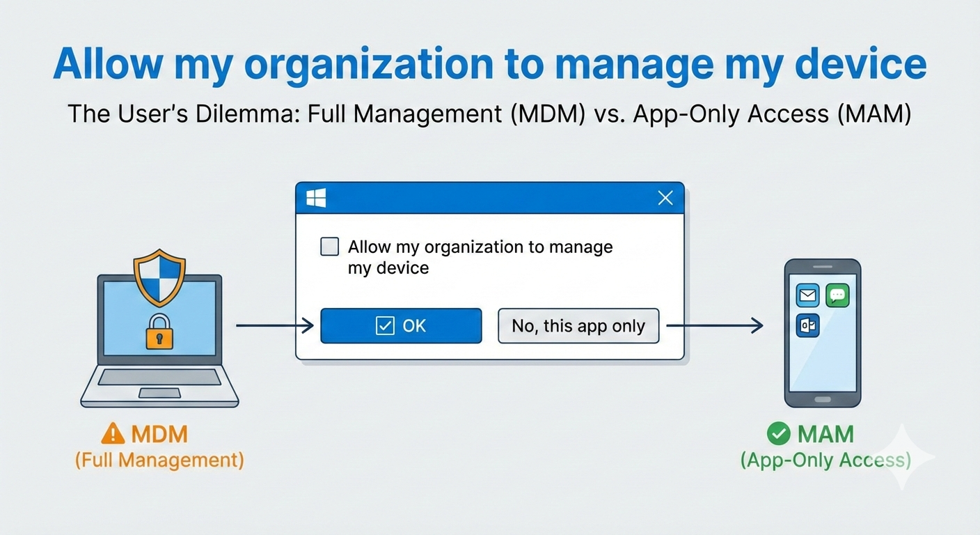Check 'Allow my organization to manage my device'
The image size is (980, 535).
329,246
